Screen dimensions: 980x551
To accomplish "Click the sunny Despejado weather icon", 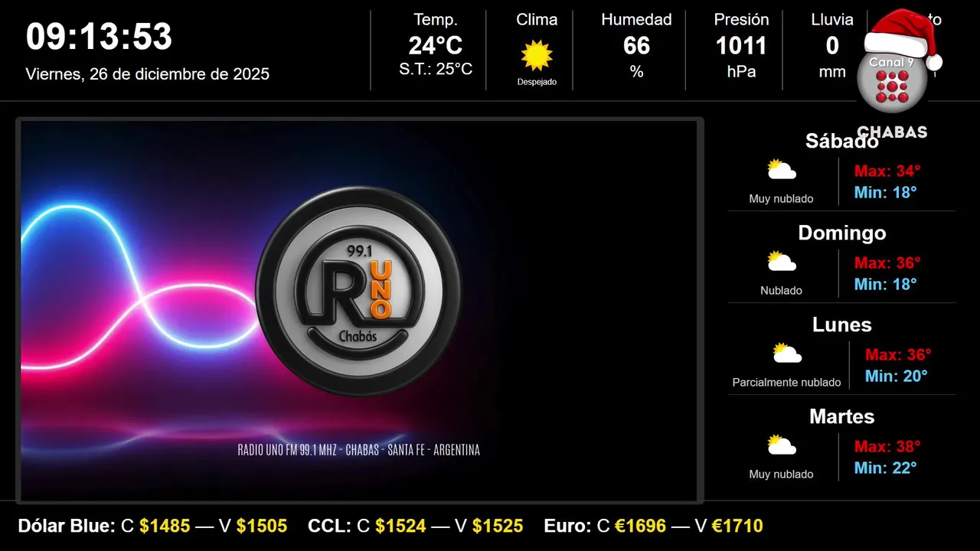I will click(537, 56).
